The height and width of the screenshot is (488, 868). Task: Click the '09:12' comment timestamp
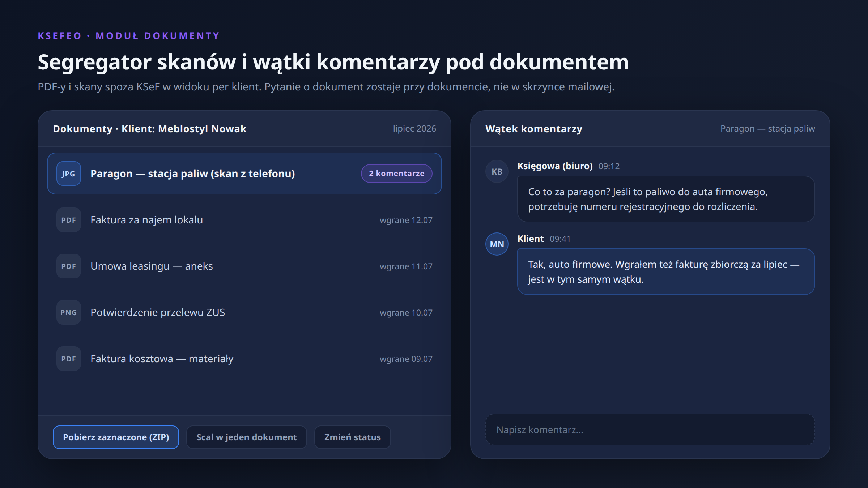pos(609,166)
